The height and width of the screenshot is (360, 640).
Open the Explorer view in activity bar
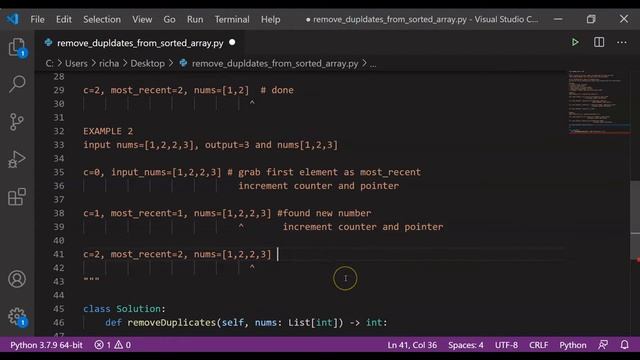coord(17,47)
